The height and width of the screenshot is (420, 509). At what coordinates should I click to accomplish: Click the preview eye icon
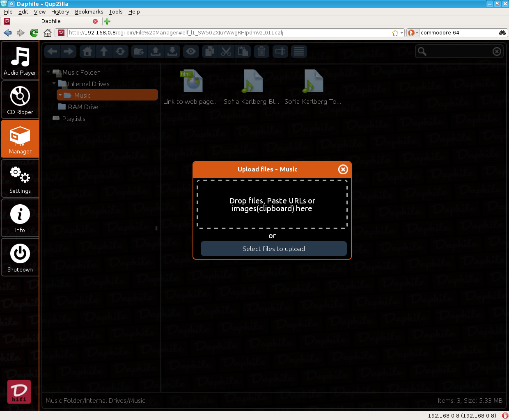click(x=191, y=51)
